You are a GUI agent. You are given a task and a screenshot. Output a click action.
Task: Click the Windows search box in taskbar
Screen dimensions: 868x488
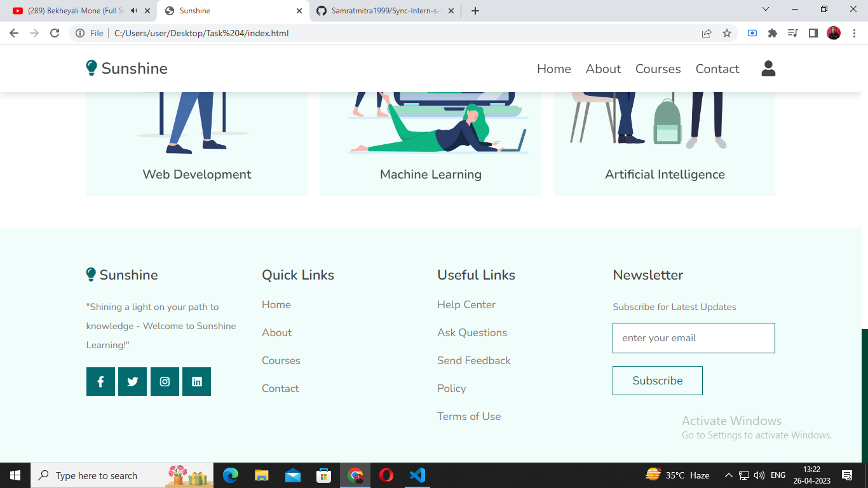pyautogui.click(x=122, y=475)
